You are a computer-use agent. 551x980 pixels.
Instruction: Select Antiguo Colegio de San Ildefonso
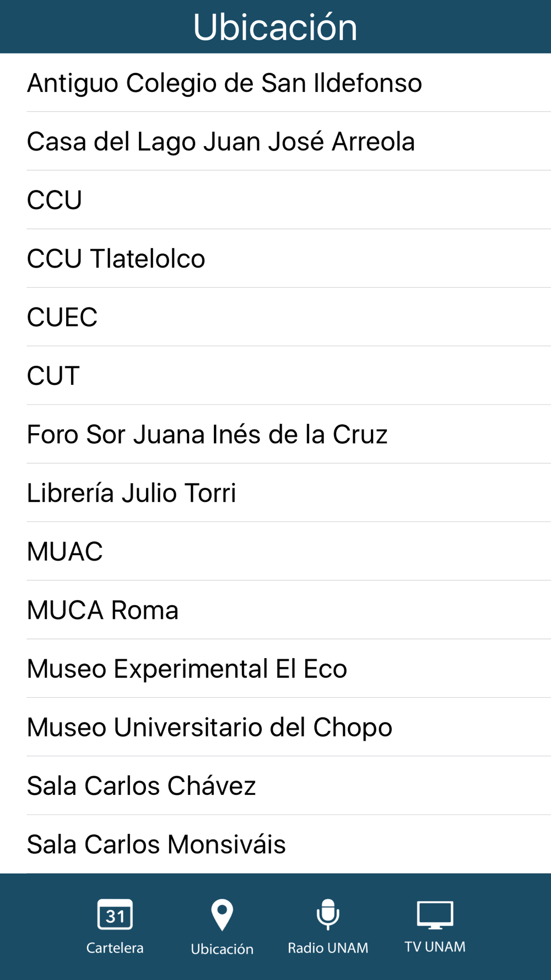click(x=275, y=83)
